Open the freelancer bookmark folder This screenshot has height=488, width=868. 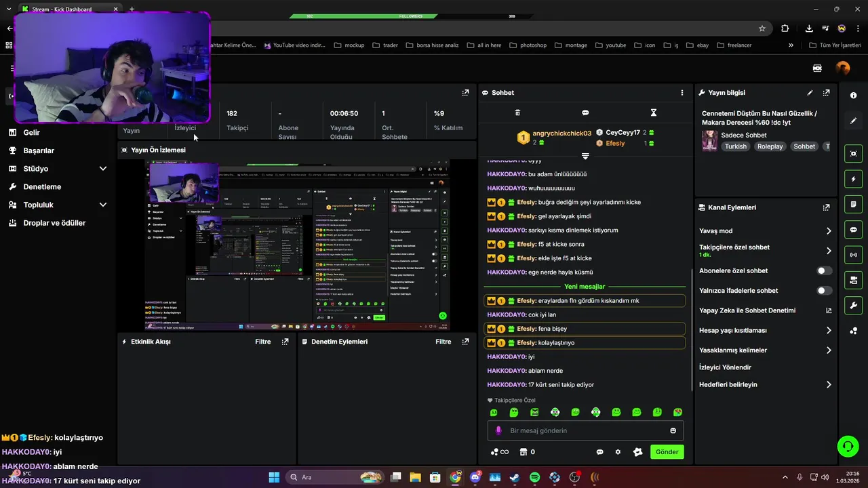click(734, 45)
